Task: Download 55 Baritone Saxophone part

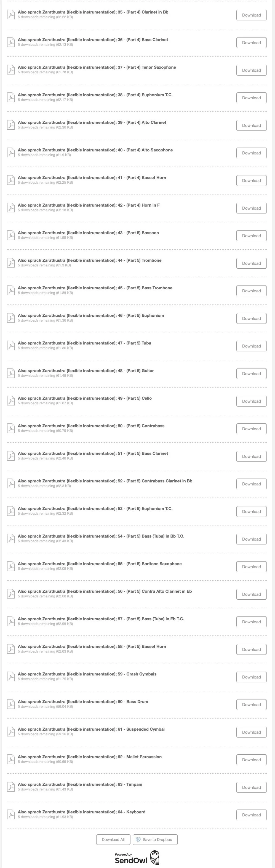Action: click(251, 567)
